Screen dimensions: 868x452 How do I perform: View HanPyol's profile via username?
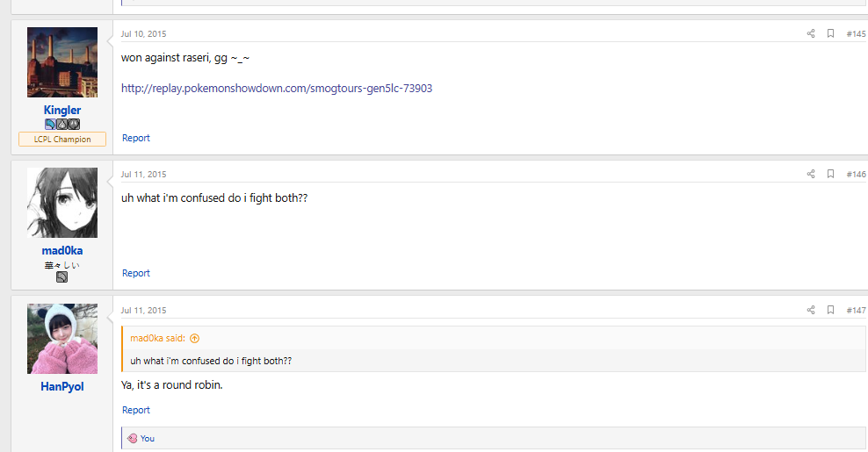(x=62, y=387)
